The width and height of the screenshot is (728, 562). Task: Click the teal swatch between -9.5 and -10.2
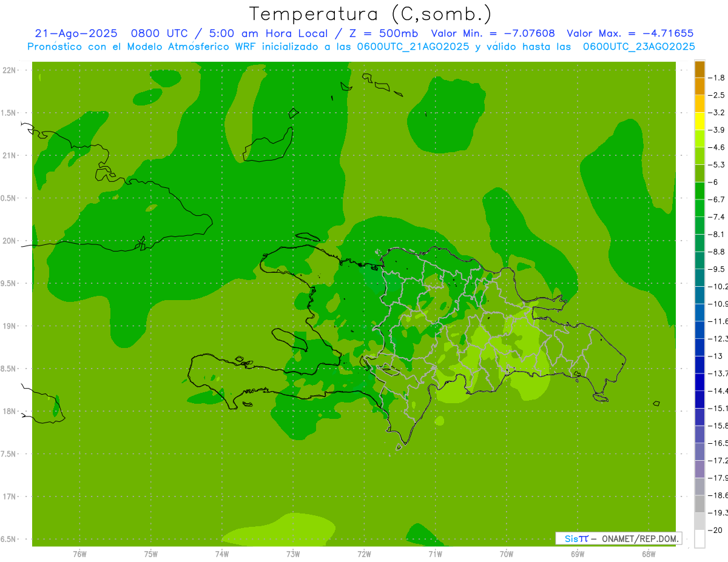tap(699, 278)
